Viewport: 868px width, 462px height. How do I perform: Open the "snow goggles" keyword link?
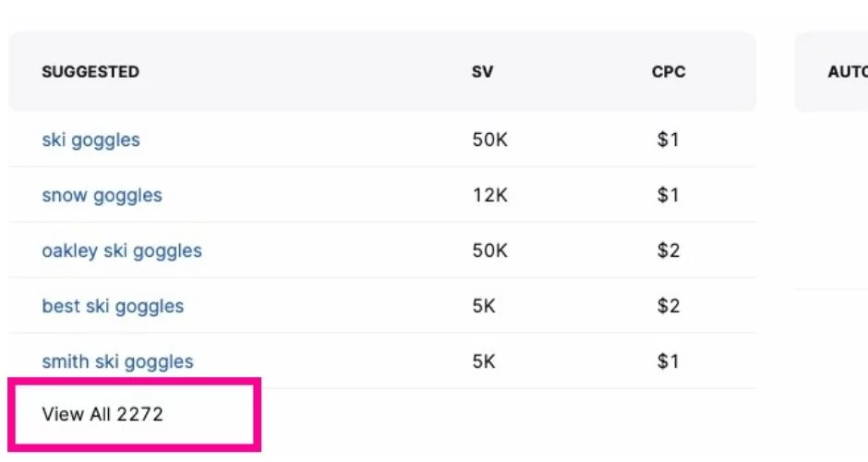102,196
